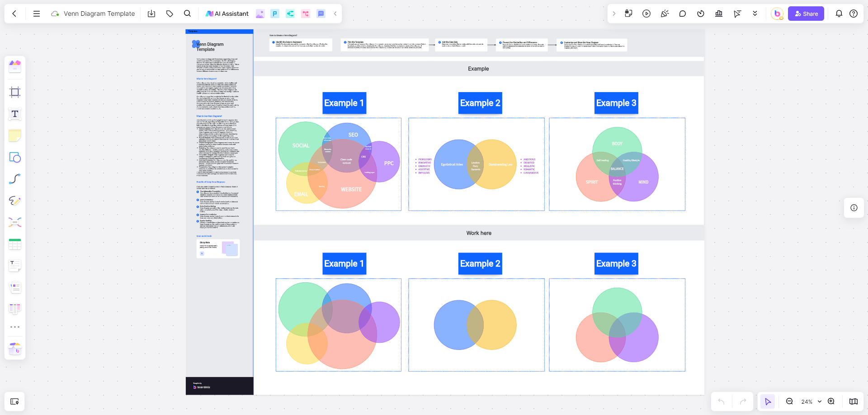The height and width of the screenshot is (415, 868).
Task: Toggle the cursor selection mode
Action: (768, 401)
